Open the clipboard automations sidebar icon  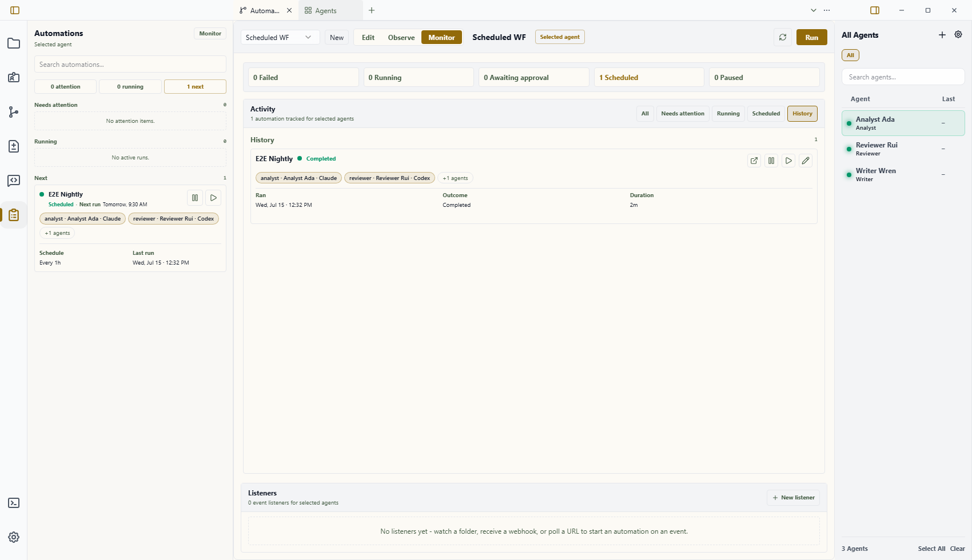pyautogui.click(x=14, y=215)
